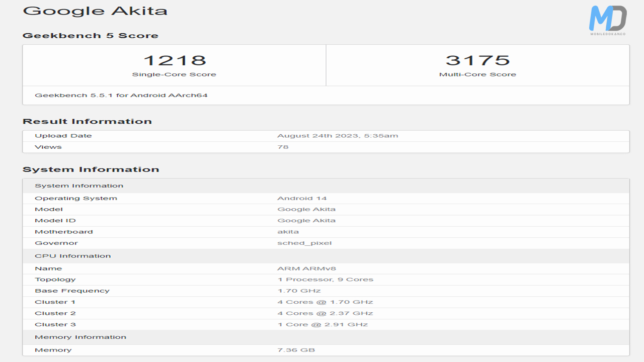644x362 pixels.
Task: Click the Geekbench 5 Score heading
Action: (x=91, y=36)
